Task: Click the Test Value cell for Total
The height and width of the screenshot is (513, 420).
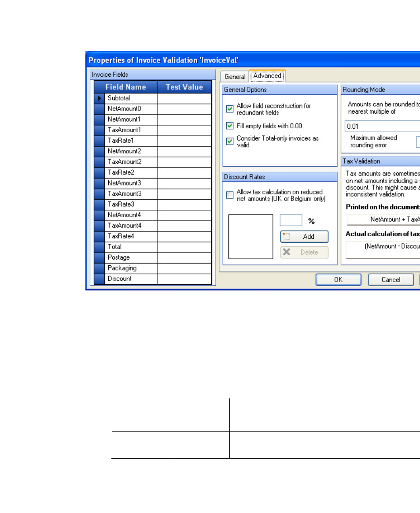Action: [184, 247]
